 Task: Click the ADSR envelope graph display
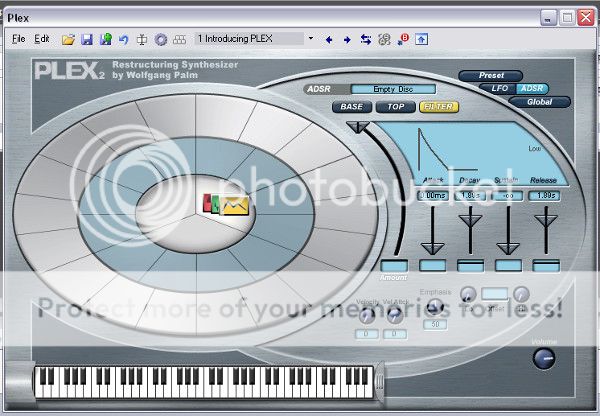click(x=474, y=154)
